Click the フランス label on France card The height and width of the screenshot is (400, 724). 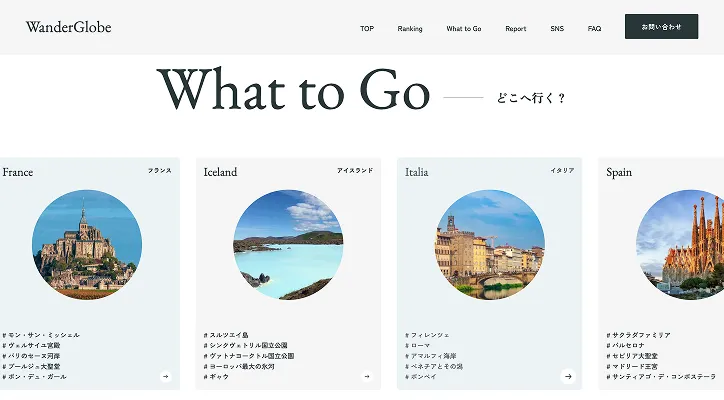point(160,170)
